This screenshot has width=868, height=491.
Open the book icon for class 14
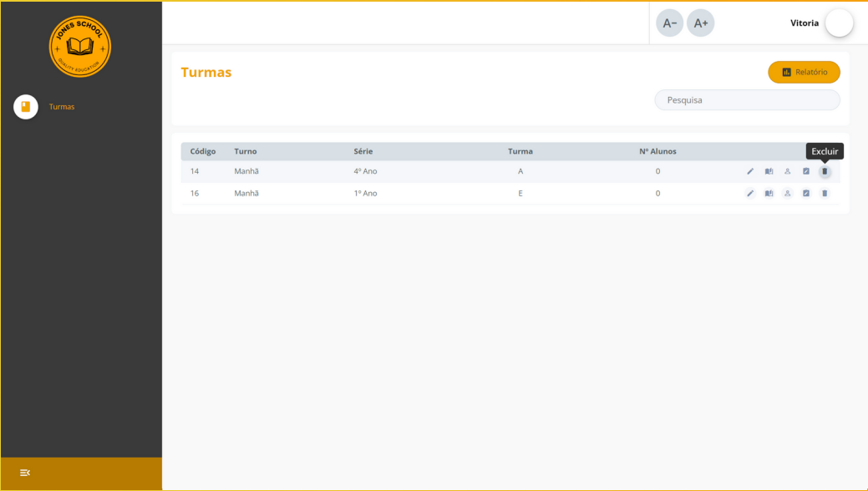coord(769,172)
